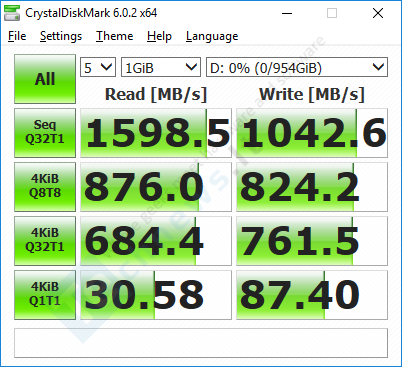Start the 4KiB Q8T8 test
The height and width of the screenshot is (367, 402).
(x=45, y=187)
